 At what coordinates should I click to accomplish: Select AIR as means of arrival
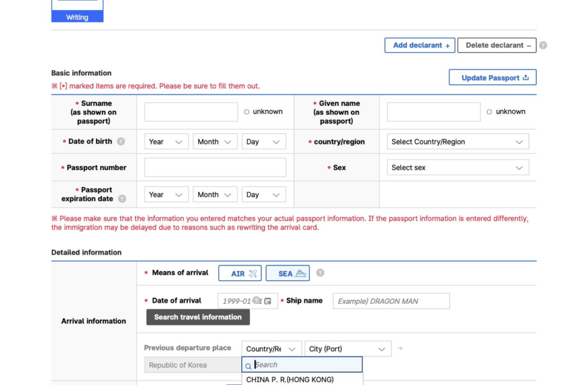coord(240,274)
